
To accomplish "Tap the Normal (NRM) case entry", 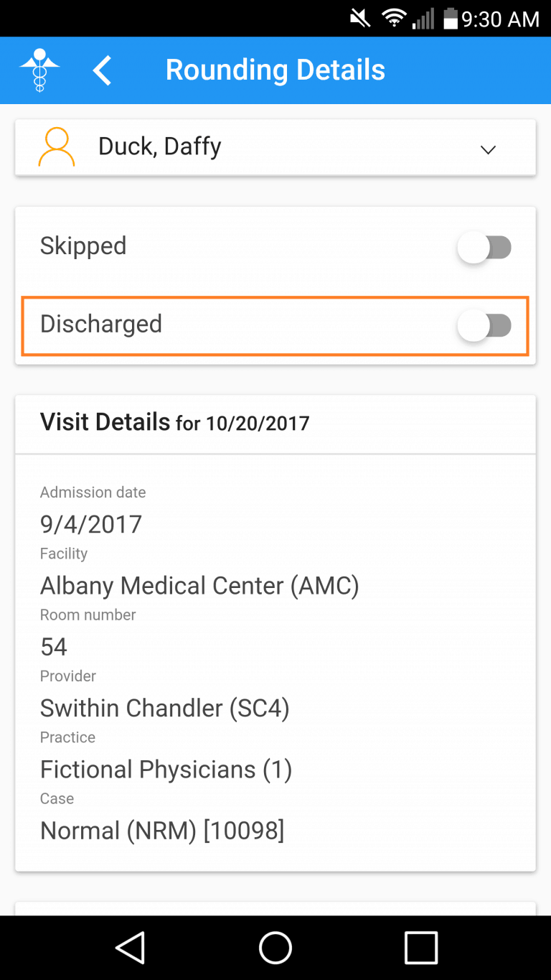I will (x=162, y=831).
